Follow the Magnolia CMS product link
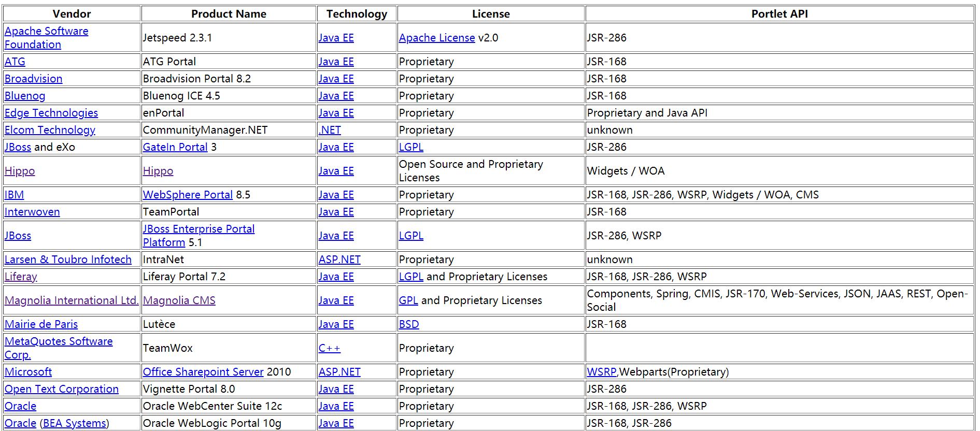This screenshot has width=980, height=431. coord(179,300)
